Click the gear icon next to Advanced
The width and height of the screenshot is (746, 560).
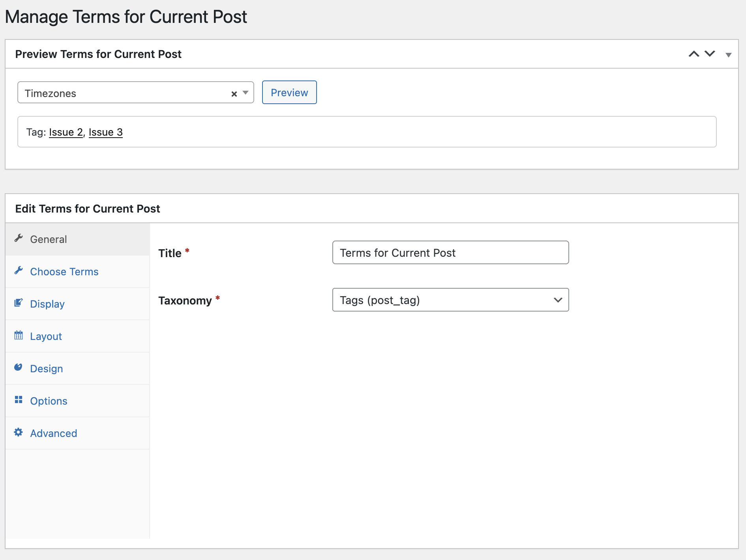[x=19, y=432]
